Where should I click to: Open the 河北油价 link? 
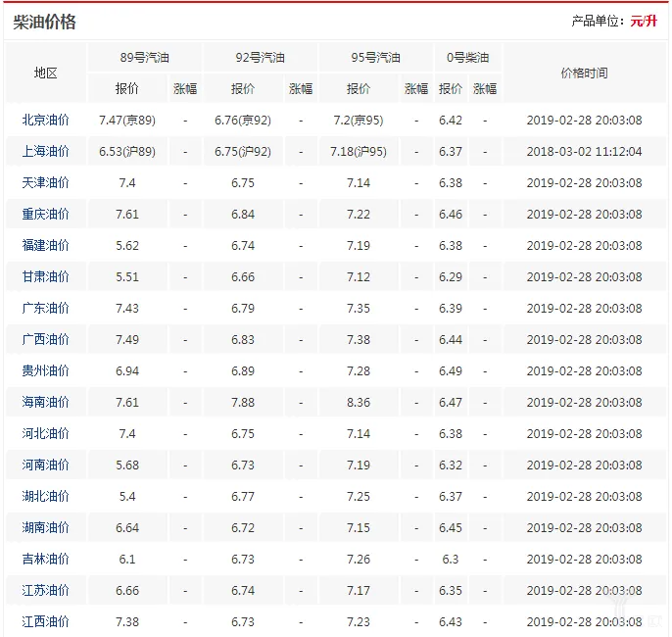45,433
